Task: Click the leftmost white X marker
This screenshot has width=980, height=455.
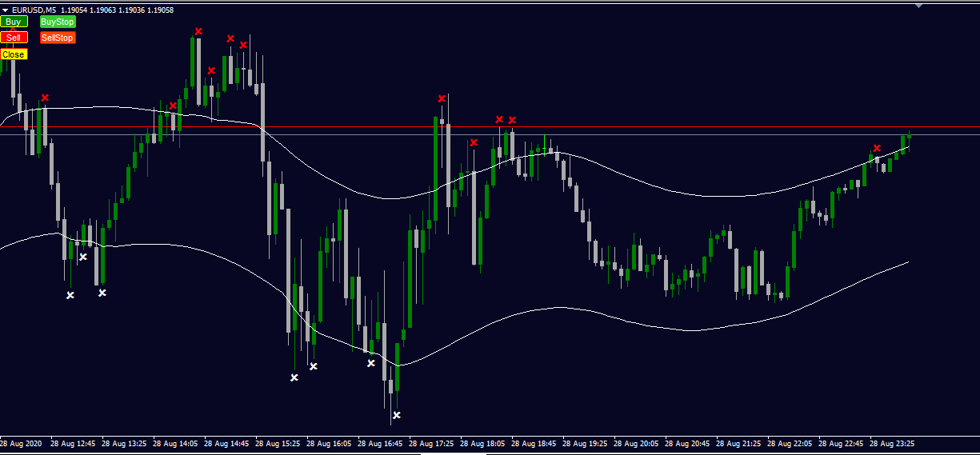Action: coord(70,295)
